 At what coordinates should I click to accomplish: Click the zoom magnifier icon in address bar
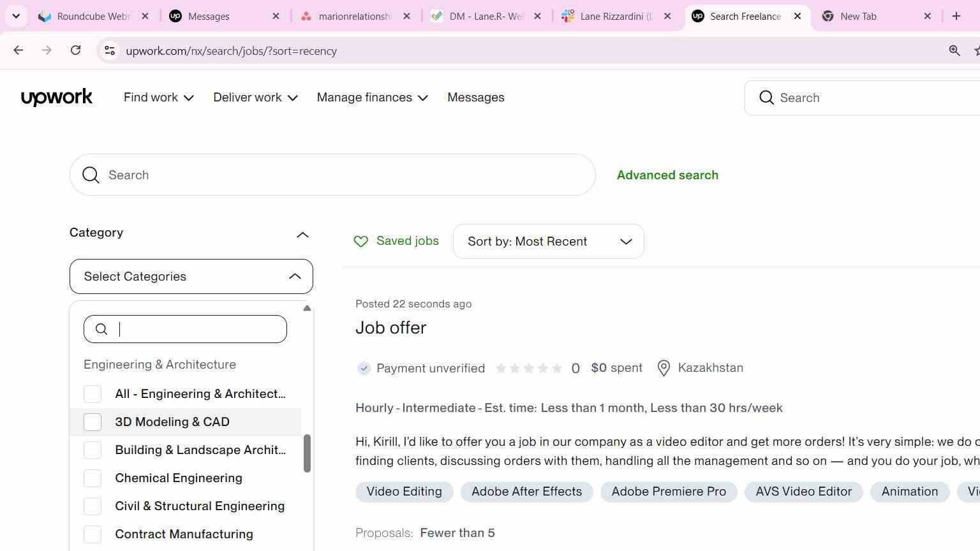click(x=954, y=50)
